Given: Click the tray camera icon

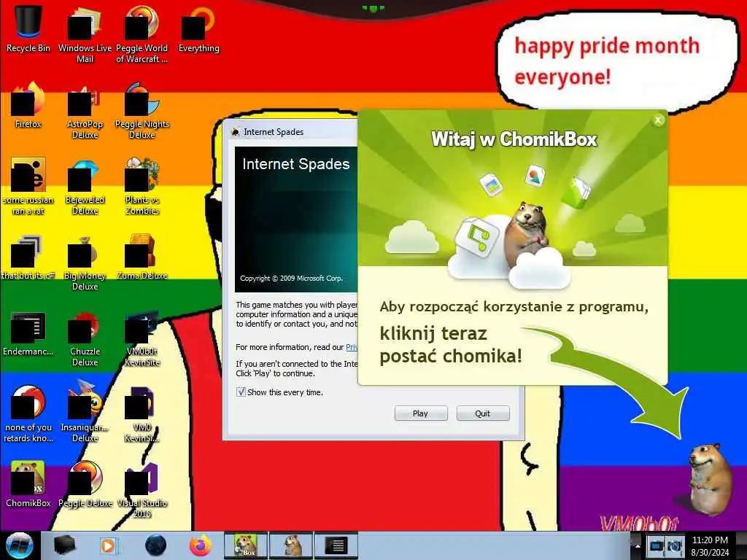Looking at the screenshot, I should click(x=674, y=545).
